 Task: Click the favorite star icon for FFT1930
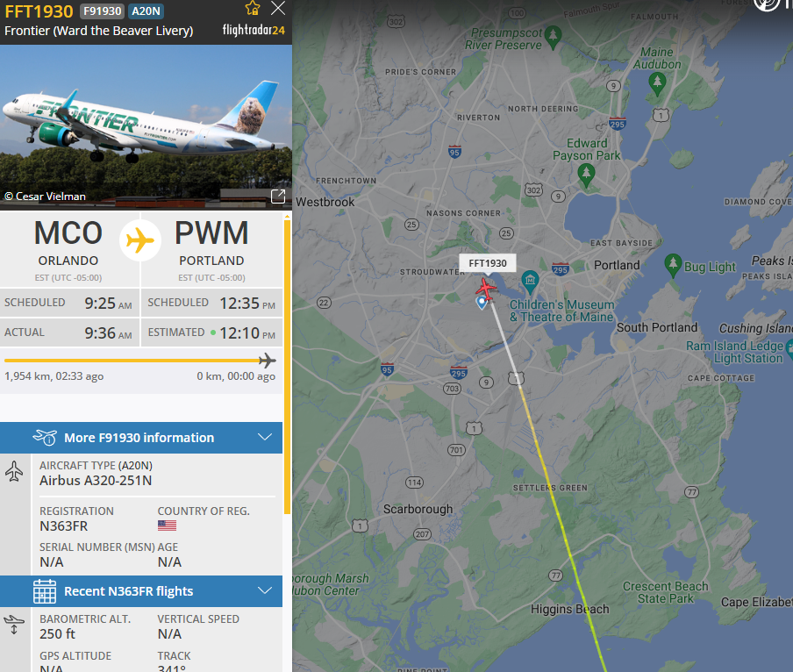[x=253, y=8]
